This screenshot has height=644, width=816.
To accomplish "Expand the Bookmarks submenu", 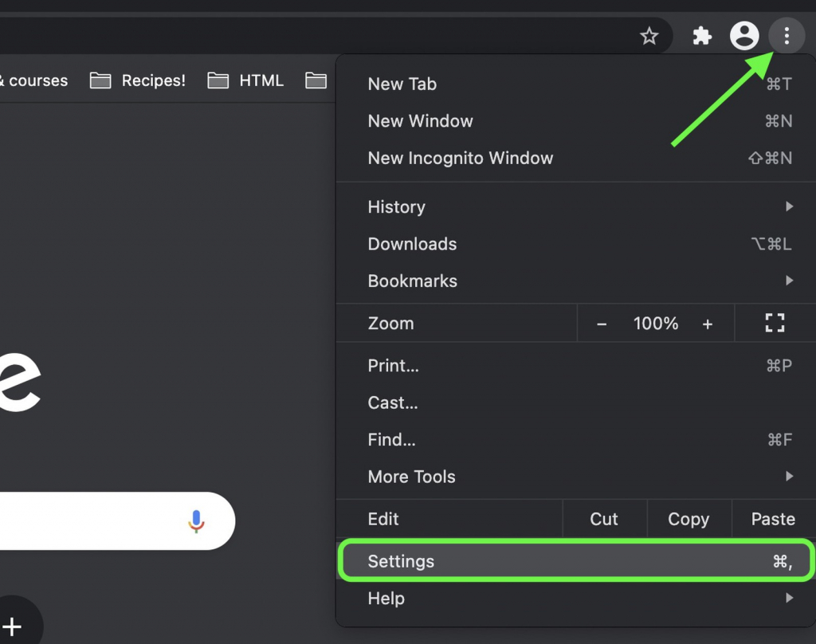I will pos(575,281).
